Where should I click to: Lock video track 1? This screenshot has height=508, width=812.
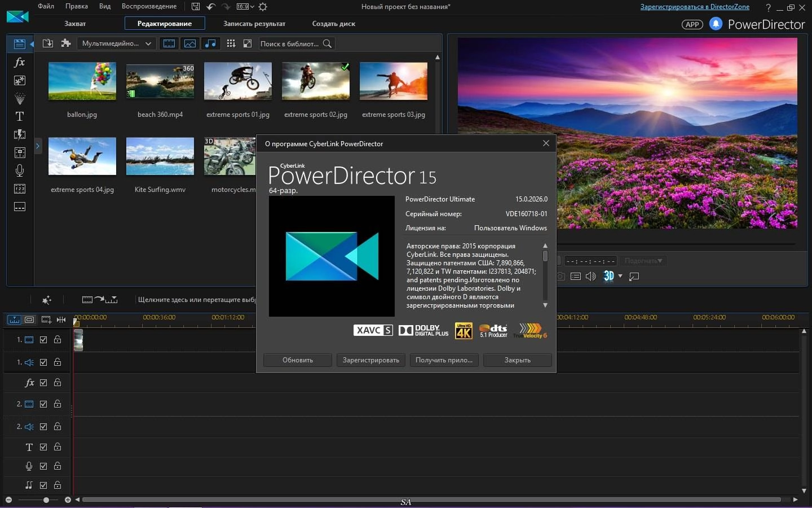coord(58,339)
